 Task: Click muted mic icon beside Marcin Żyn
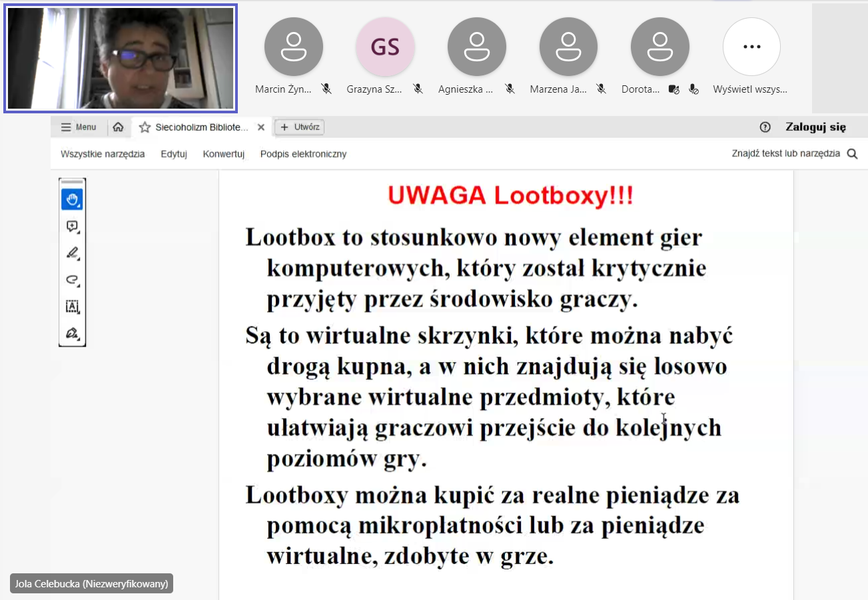[326, 89]
